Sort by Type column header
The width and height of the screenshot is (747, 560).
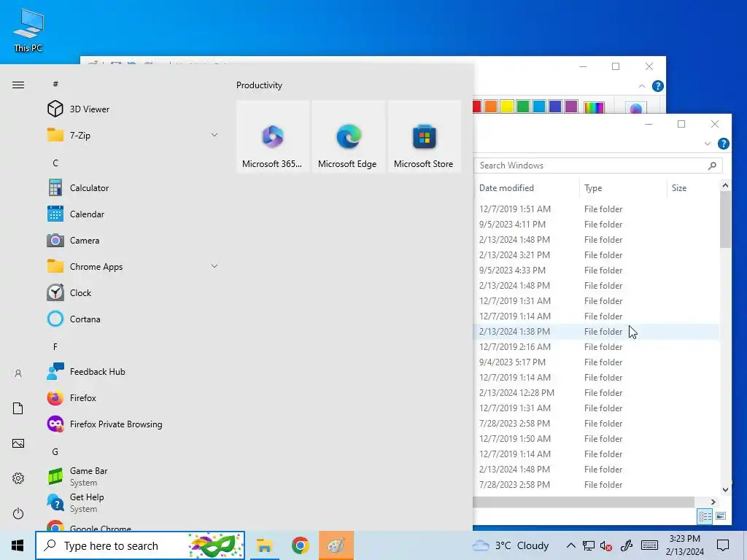pyautogui.click(x=623, y=188)
